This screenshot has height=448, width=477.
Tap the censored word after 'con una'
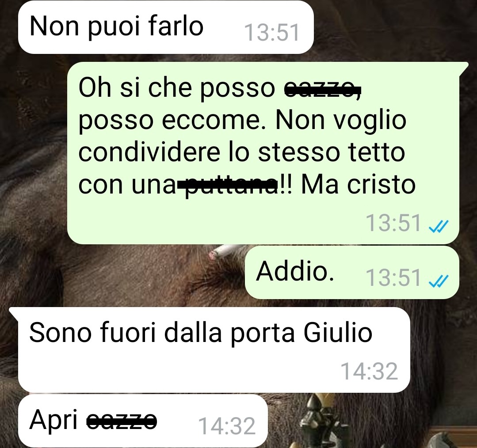tap(228, 185)
